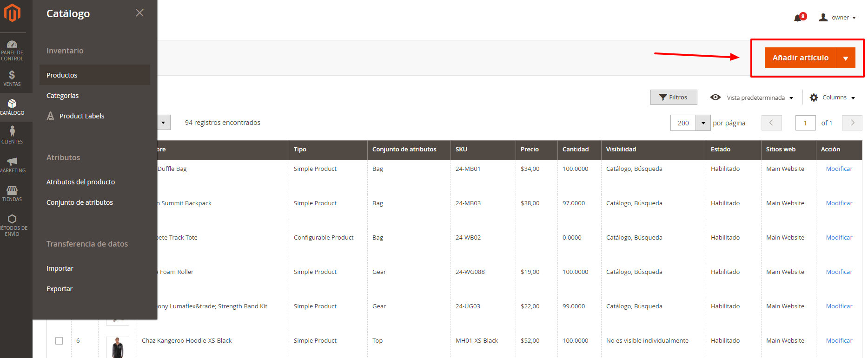
Task: Close the Catálogo flyout menu
Action: [x=139, y=13]
